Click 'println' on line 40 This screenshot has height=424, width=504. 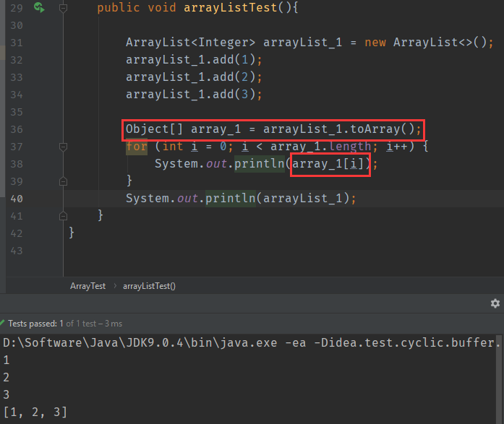click(x=231, y=199)
